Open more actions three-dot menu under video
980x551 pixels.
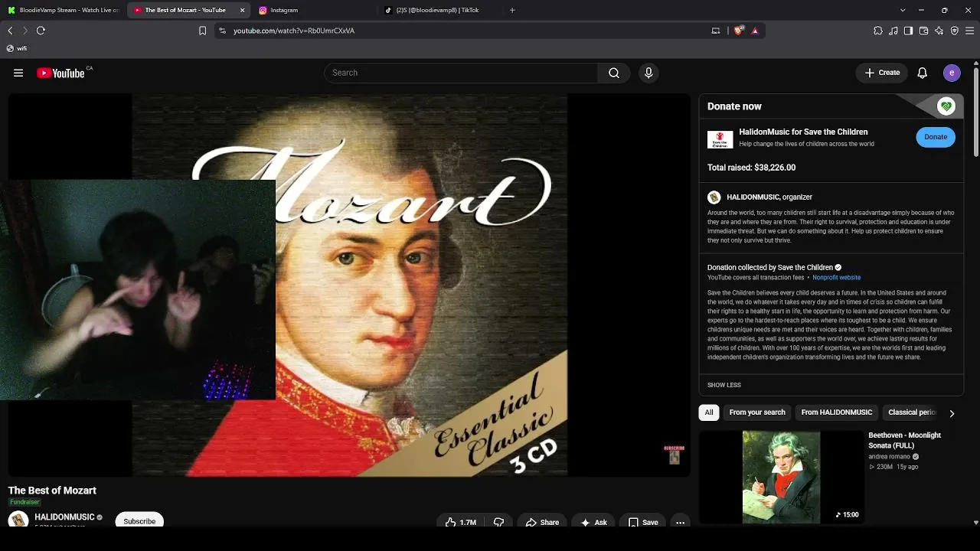(x=680, y=522)
